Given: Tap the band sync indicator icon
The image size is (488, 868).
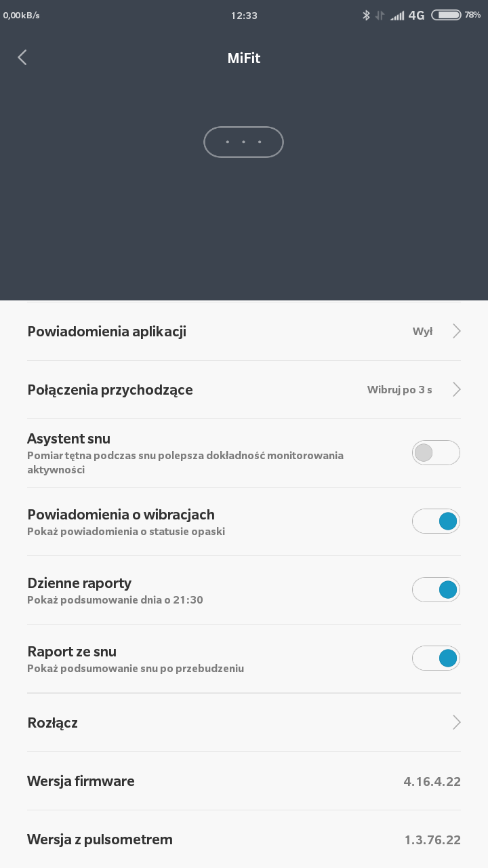Looking at the screenshot, I should click(243, 142).
